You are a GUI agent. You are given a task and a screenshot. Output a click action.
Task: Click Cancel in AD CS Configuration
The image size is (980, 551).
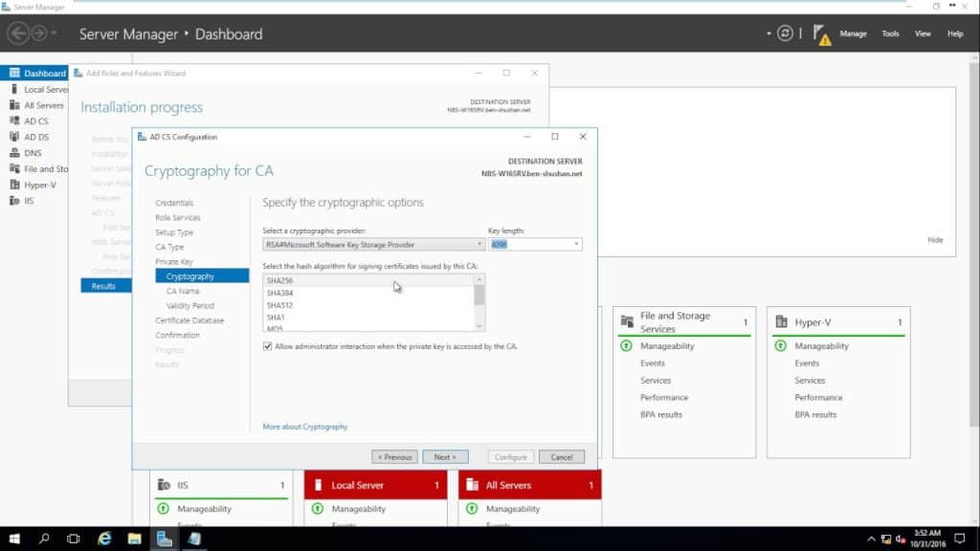[x=561, y=456]
